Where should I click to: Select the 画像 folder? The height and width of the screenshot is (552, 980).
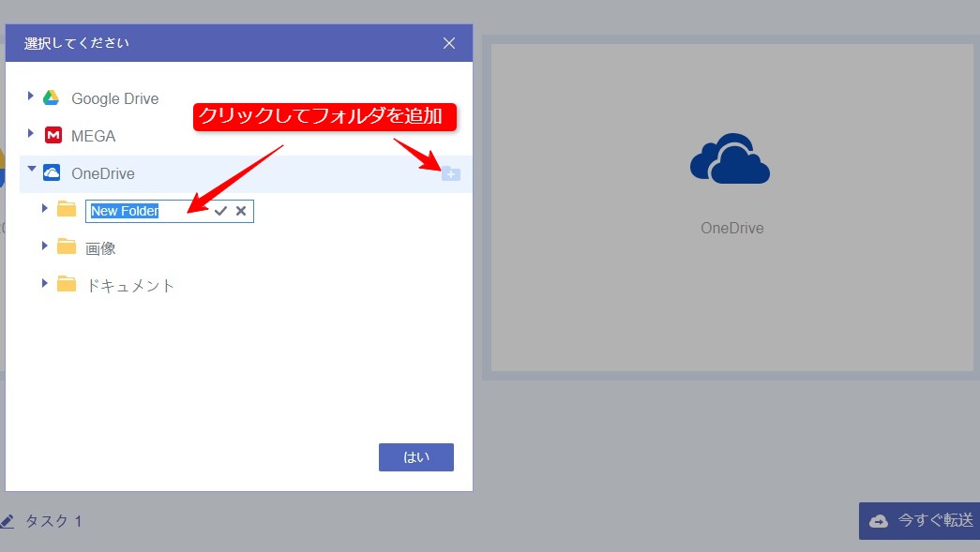click(x=100, y=248)
